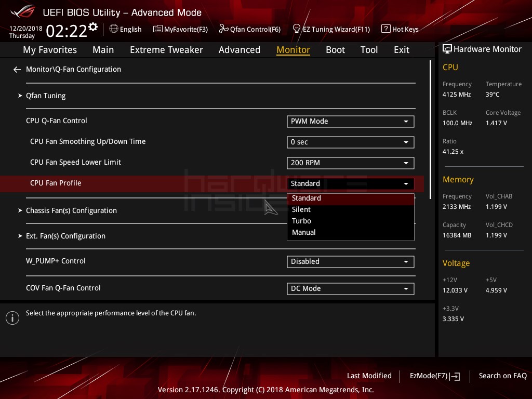
Task: Open the Extreme Tweaker tab
Action: (166, 50)
